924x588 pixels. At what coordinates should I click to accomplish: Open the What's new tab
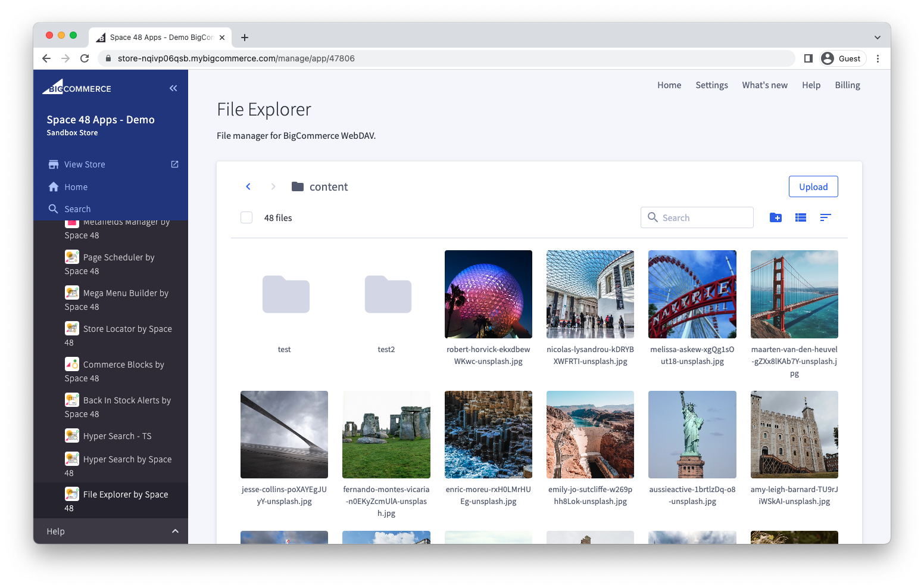pyautogui.click(x=764, y=85)
